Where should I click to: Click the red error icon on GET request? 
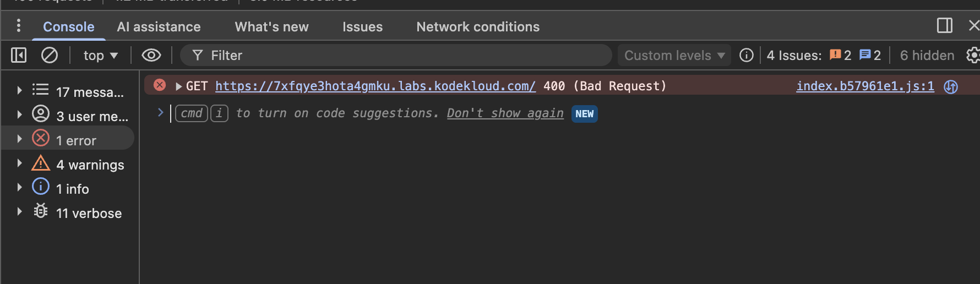[160, 85]
